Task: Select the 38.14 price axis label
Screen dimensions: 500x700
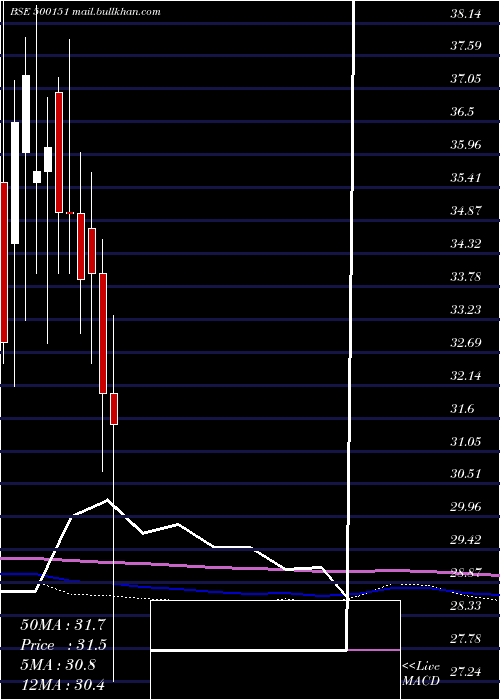Action: coord(466,14)
